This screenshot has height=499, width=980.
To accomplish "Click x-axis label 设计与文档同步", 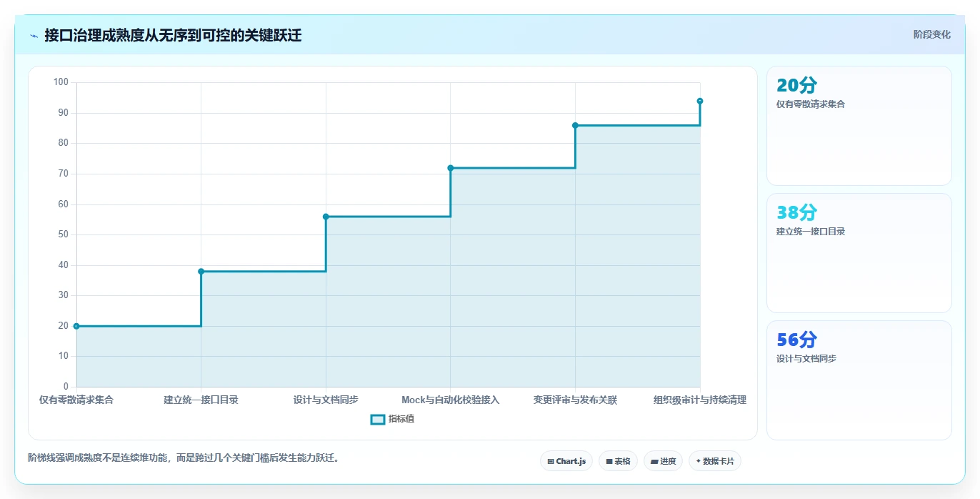I will [326, 400].
